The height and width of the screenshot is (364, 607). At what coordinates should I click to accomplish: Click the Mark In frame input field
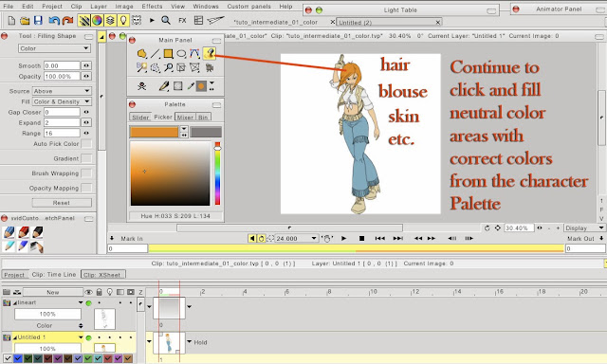127,248
